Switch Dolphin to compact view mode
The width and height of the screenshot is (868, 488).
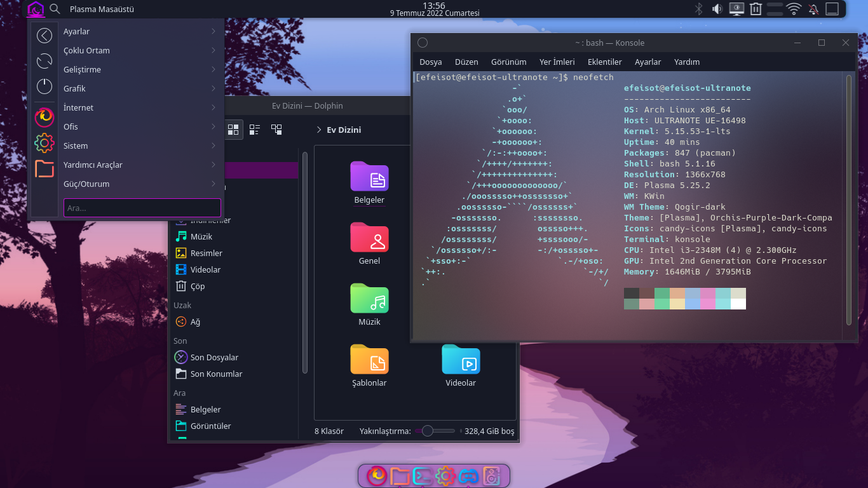[255, 130]
